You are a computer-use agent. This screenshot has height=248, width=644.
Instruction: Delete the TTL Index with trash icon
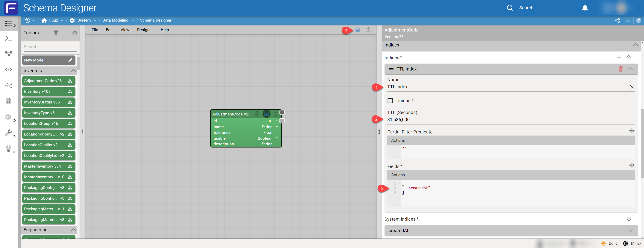[x=620, y=69]
